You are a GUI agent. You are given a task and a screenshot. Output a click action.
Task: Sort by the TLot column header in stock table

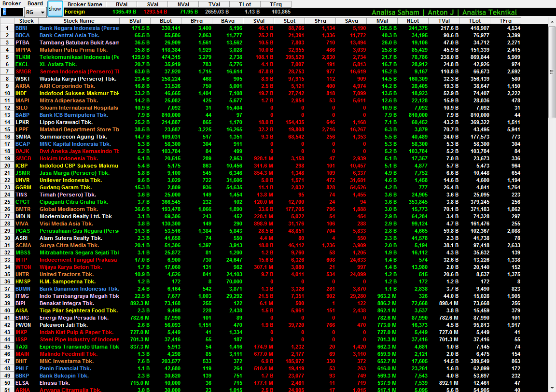coord(474,21)
